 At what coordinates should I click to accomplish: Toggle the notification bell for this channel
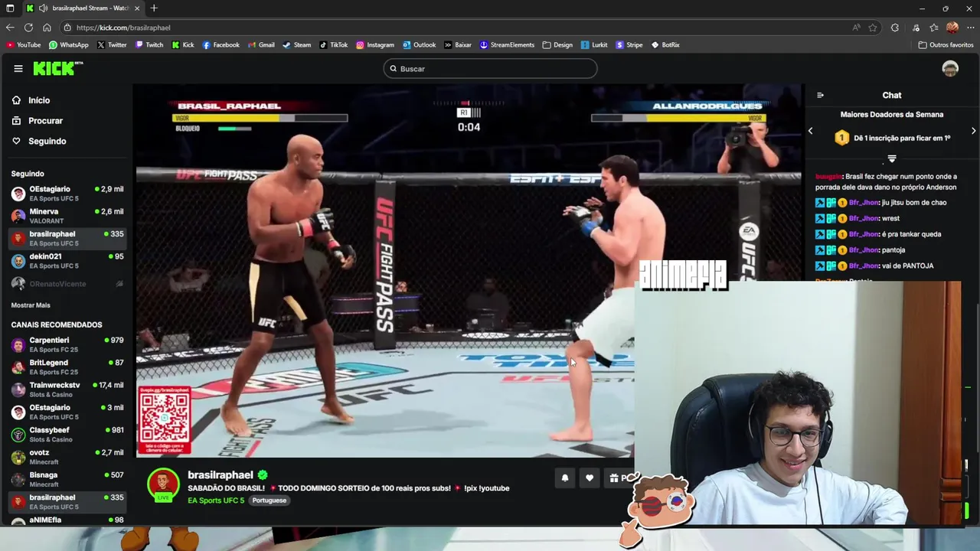565,478
